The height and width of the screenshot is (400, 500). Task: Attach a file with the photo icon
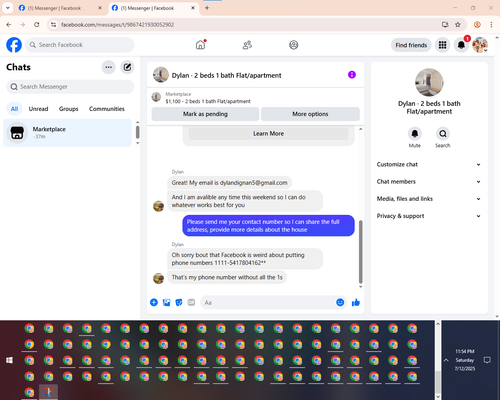tap(166, 303)
